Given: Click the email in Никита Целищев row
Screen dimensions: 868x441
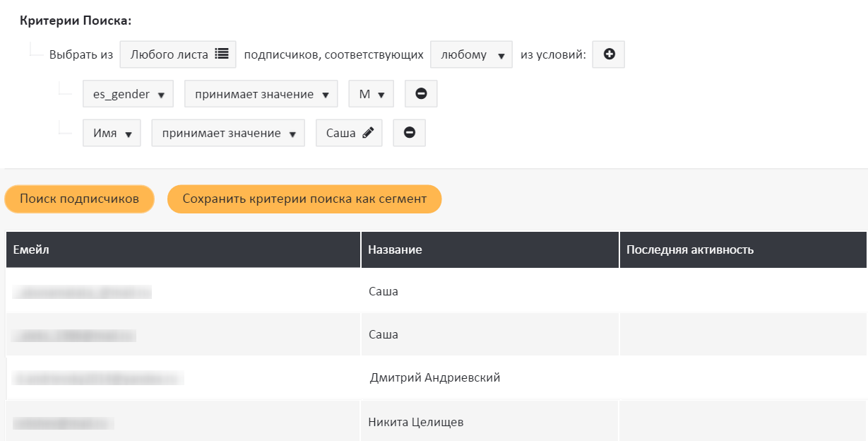Looking at the screenshot, I should (64, 423).
